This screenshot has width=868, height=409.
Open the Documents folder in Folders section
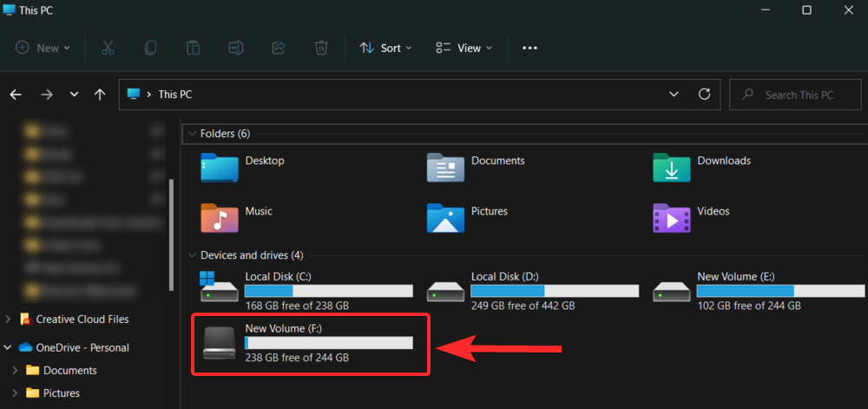pos(445,167)
